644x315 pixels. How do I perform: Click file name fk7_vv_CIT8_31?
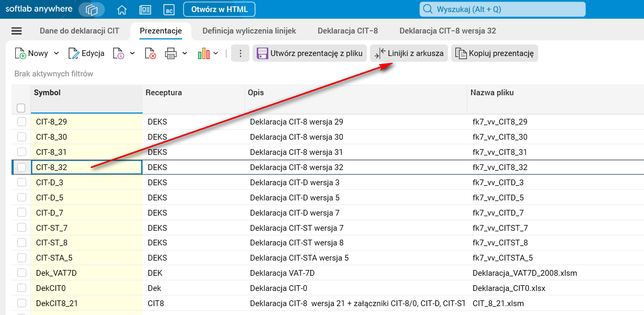click(x=500, y=152)
